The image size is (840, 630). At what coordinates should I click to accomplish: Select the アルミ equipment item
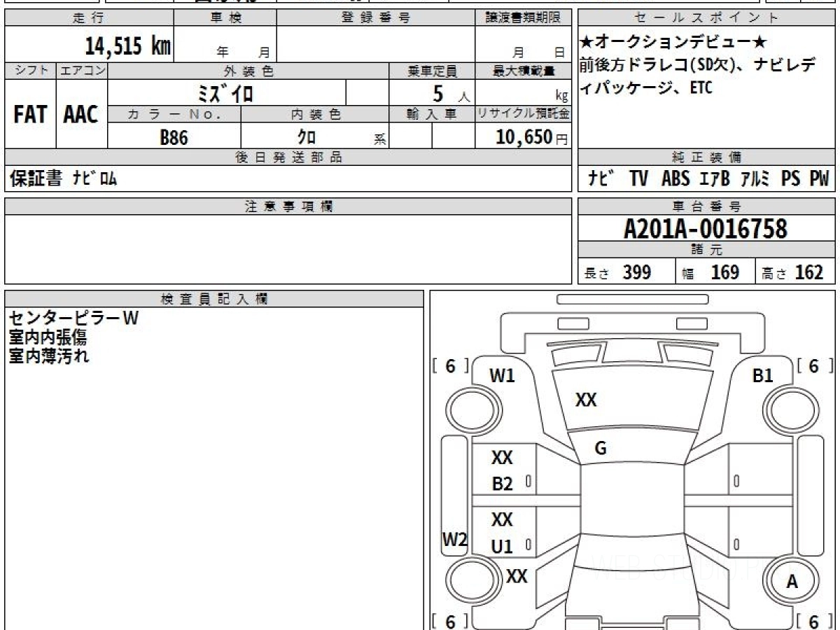756,179
